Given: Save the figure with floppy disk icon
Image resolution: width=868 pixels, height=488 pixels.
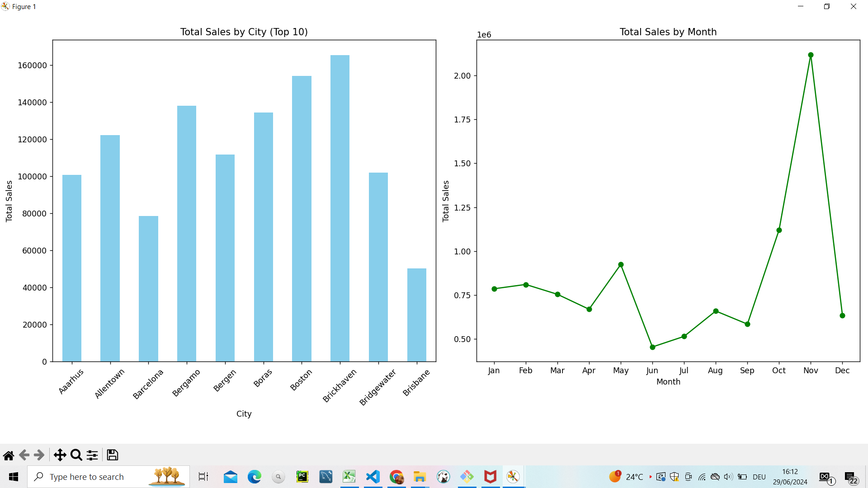Looking at the screenshot, I should click(113, 455).
